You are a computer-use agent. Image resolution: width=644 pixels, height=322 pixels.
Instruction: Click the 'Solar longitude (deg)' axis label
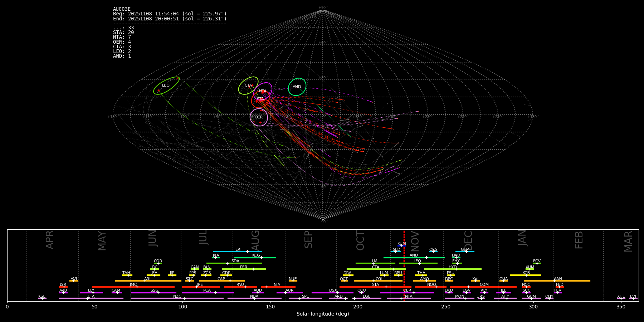323,314
